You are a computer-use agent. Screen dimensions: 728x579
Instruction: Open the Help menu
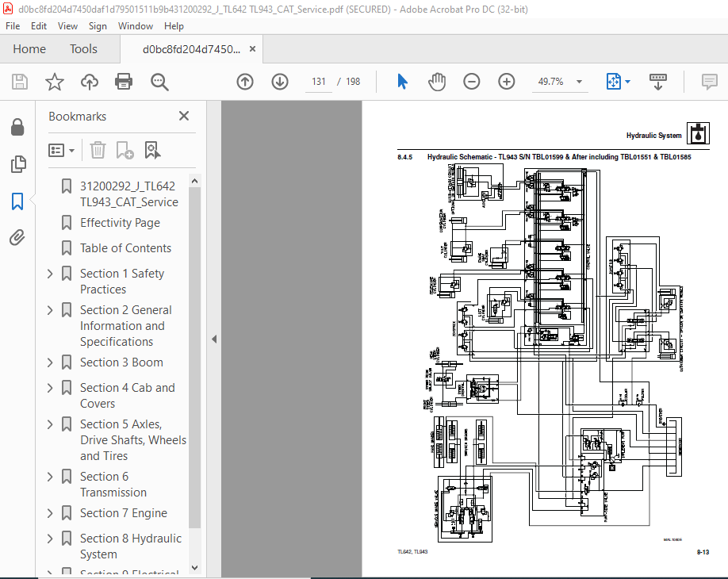pyautogui.click(x=174, y=26)
